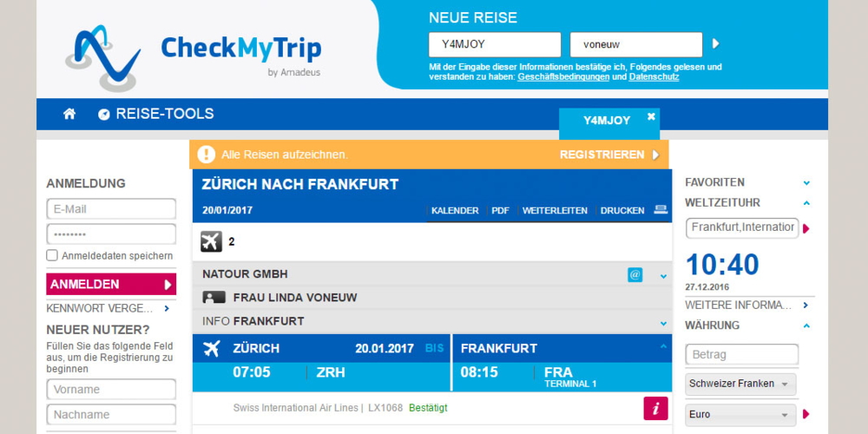Open the Geschäftsbedingungen link

[564, 76]
